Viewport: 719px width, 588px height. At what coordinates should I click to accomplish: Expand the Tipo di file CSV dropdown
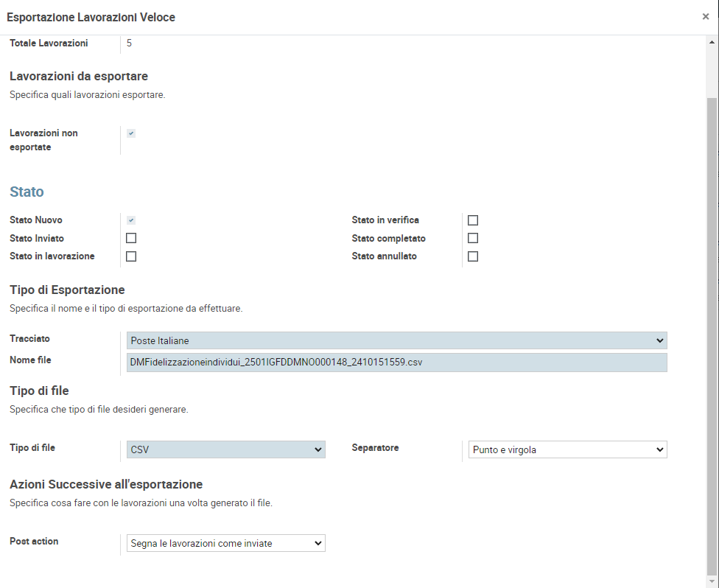225,449
